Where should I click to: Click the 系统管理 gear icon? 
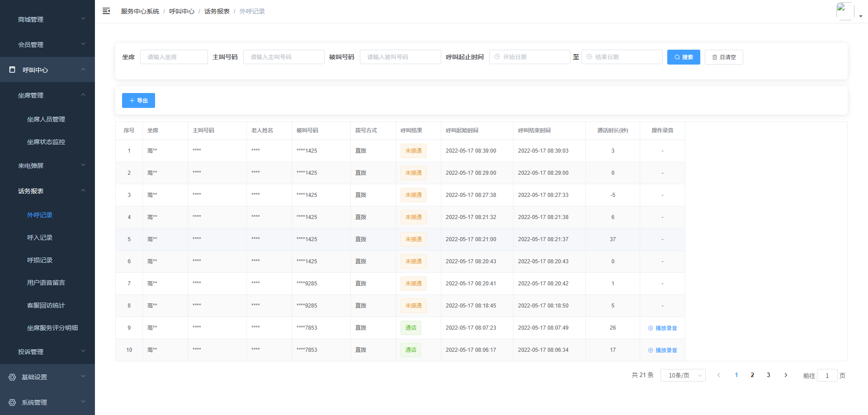coord(12,402)
